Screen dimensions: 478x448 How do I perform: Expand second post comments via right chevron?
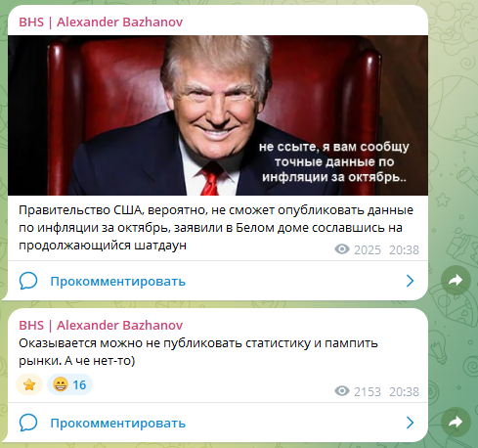tap(410, 423)
